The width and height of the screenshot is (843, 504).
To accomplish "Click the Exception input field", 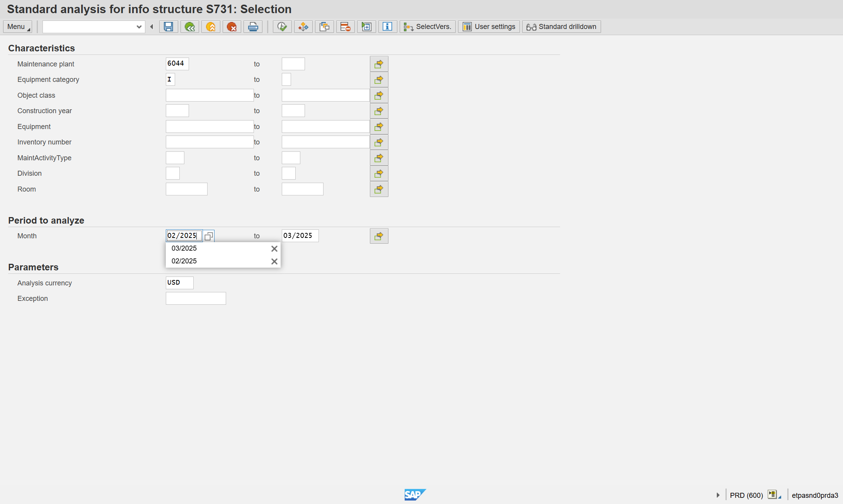I will (x=196, y=299).
